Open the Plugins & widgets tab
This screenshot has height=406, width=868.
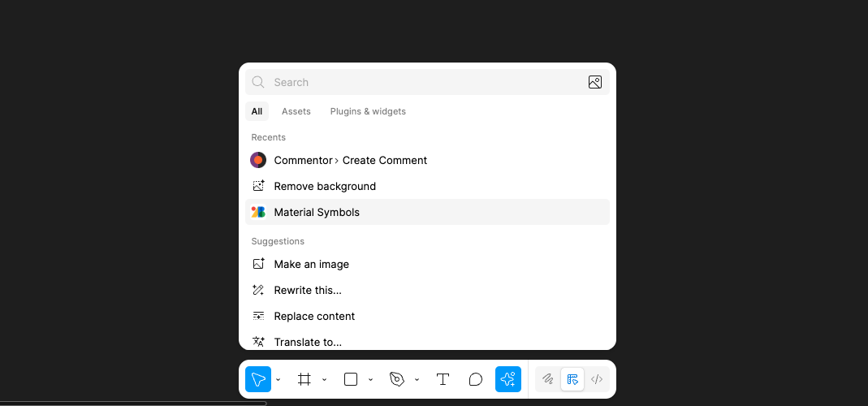(368, 111)
